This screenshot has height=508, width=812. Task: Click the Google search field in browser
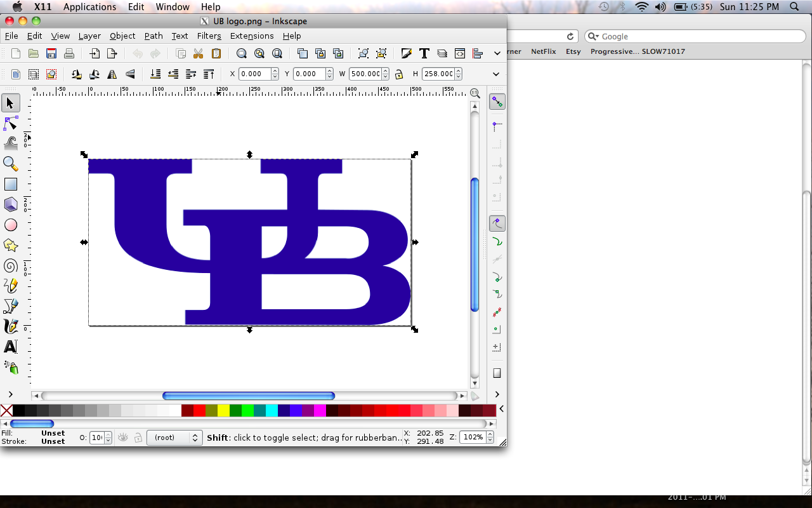tap(695, 36)
